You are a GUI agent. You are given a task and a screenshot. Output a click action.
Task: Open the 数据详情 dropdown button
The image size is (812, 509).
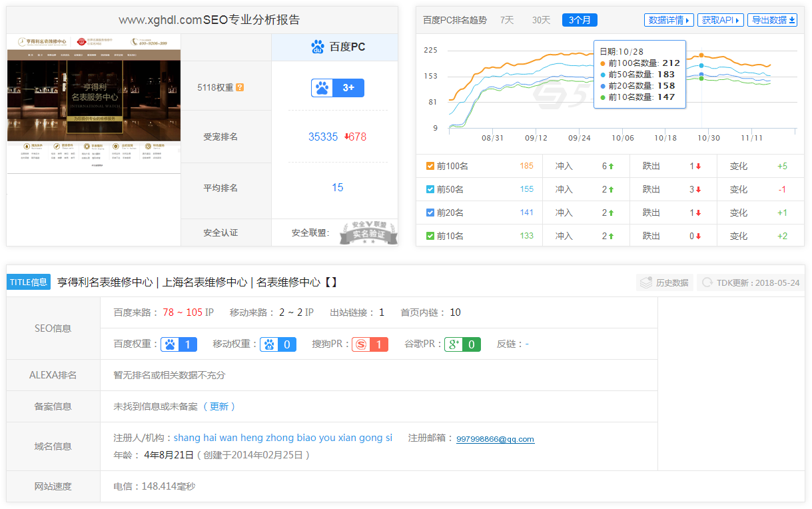coord(669,20)
